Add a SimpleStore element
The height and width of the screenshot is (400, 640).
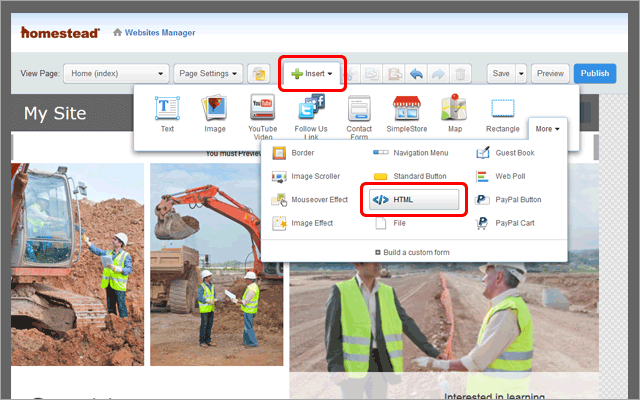coord(407,114)
